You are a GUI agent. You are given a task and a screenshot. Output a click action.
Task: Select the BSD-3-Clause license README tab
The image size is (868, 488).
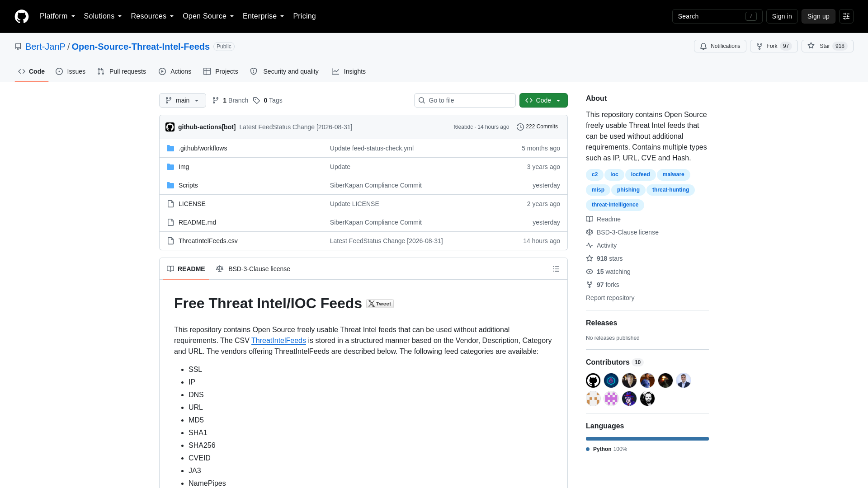coord(253,269)
